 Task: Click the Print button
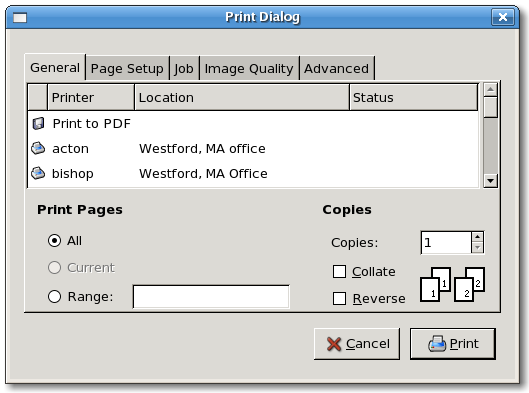(x=453, y=344)
